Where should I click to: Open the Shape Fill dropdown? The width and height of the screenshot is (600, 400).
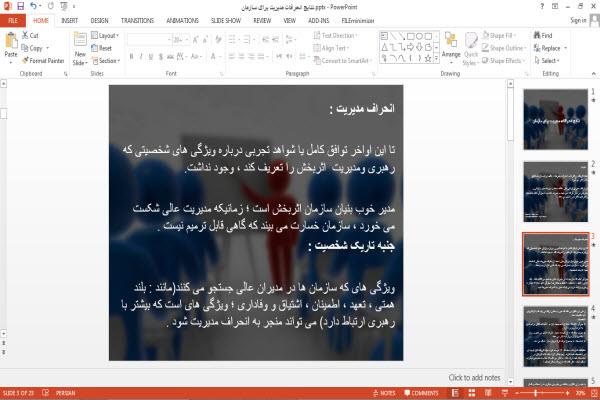pyautogui.click(x=499, y=36)
